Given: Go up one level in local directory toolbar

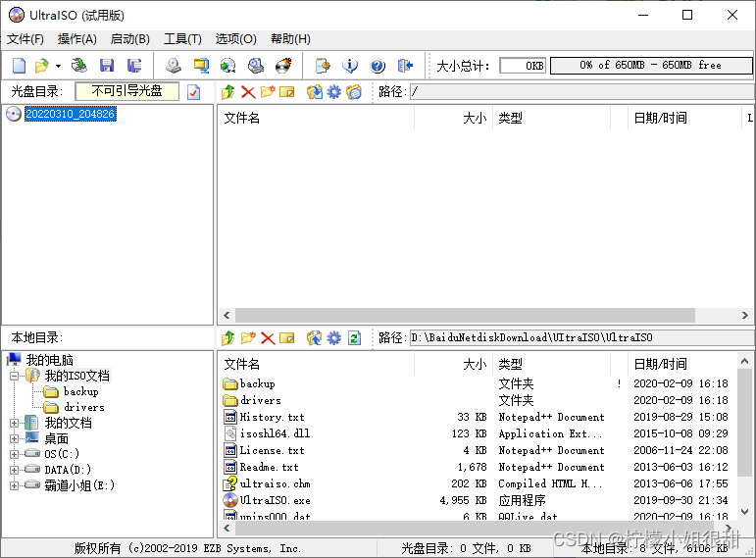Looking at the screenshot, I should click(228, 338).
